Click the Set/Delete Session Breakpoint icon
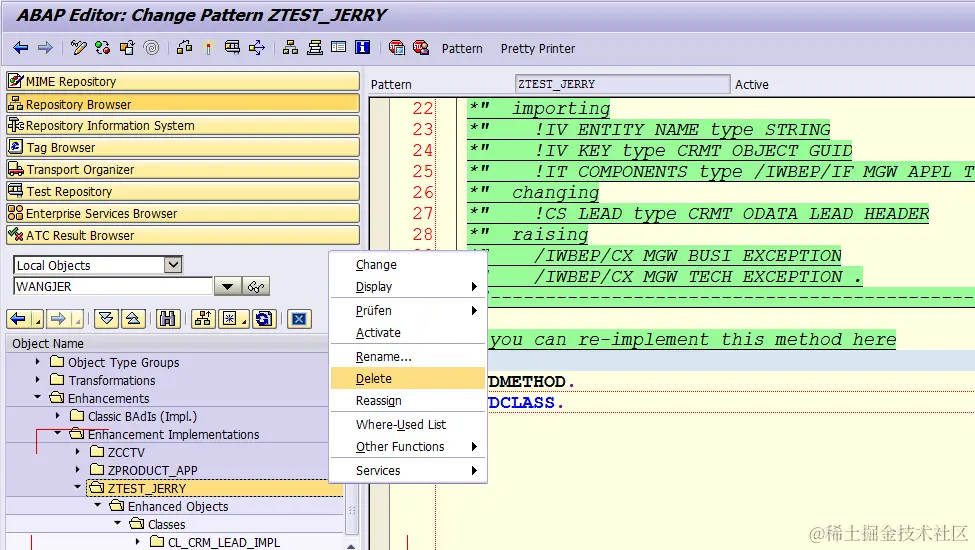This screenshot has width=975, height=550. (396, 48)
